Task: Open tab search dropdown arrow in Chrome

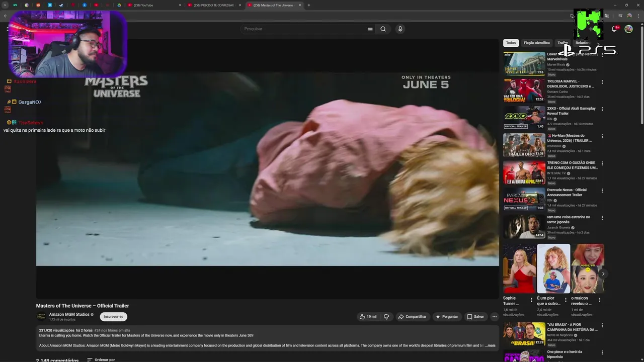Action: (x=5, y=5)
